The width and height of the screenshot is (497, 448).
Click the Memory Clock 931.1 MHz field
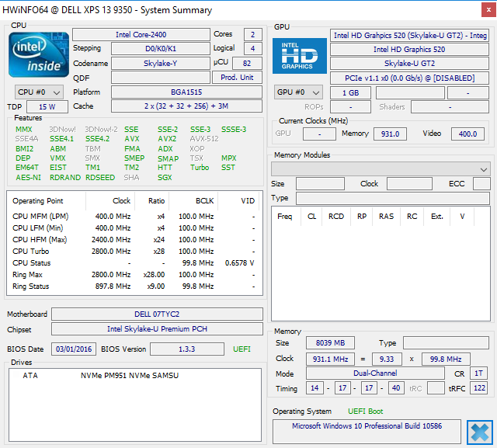click(x=330, y=359)
